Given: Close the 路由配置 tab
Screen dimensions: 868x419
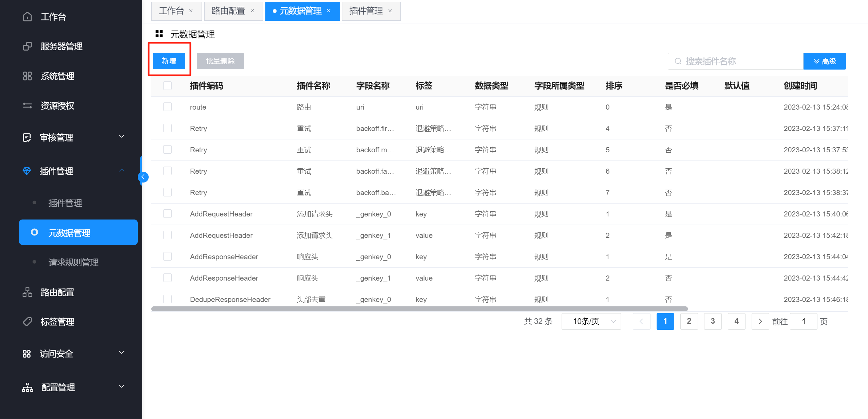Looking at the screenshot, I should point(252,11).
